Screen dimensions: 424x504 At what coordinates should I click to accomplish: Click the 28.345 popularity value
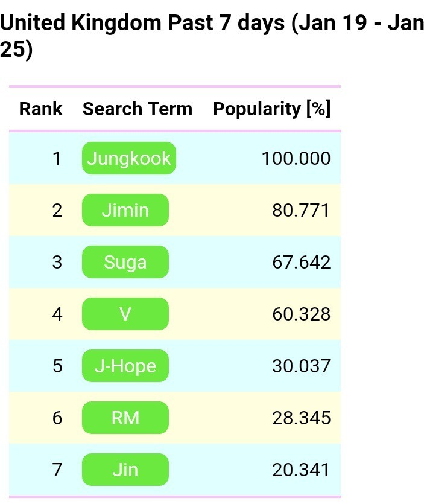pyautogui.click(x=301, y=418)
